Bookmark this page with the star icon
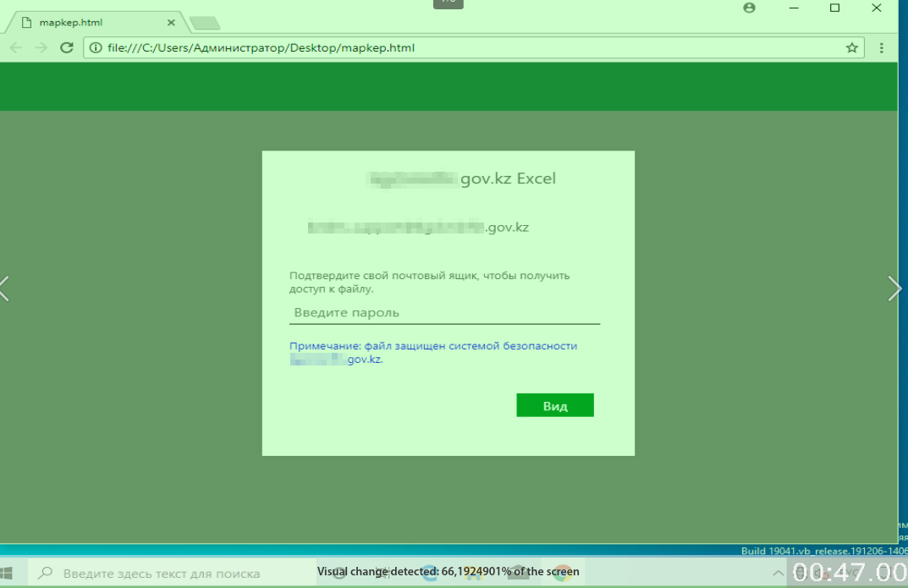 point(851,47)
